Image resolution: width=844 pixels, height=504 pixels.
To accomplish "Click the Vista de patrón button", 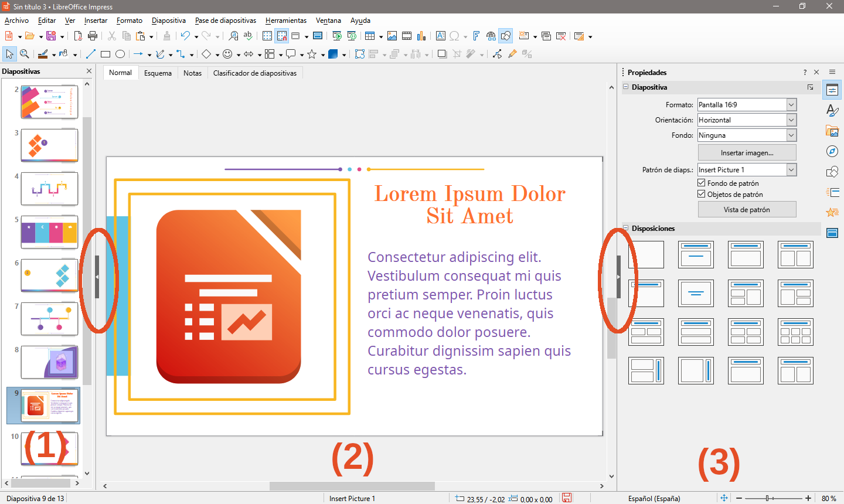I will (747, 209).
